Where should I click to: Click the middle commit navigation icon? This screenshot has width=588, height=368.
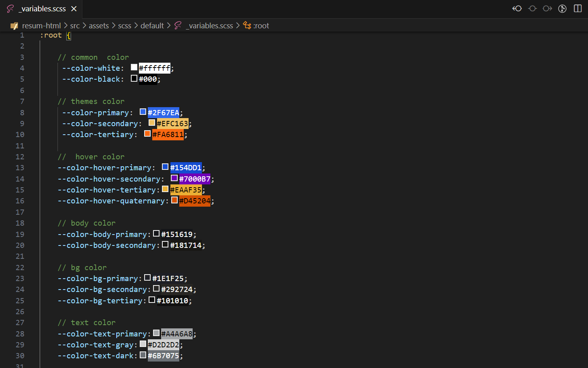532,8
